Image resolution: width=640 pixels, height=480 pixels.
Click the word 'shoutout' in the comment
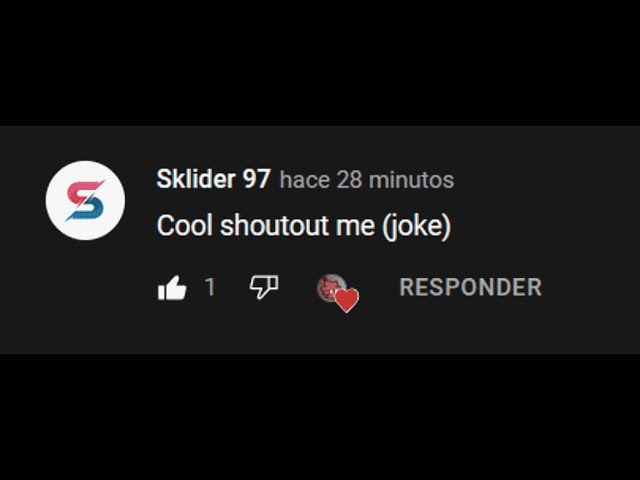(274, 225)
